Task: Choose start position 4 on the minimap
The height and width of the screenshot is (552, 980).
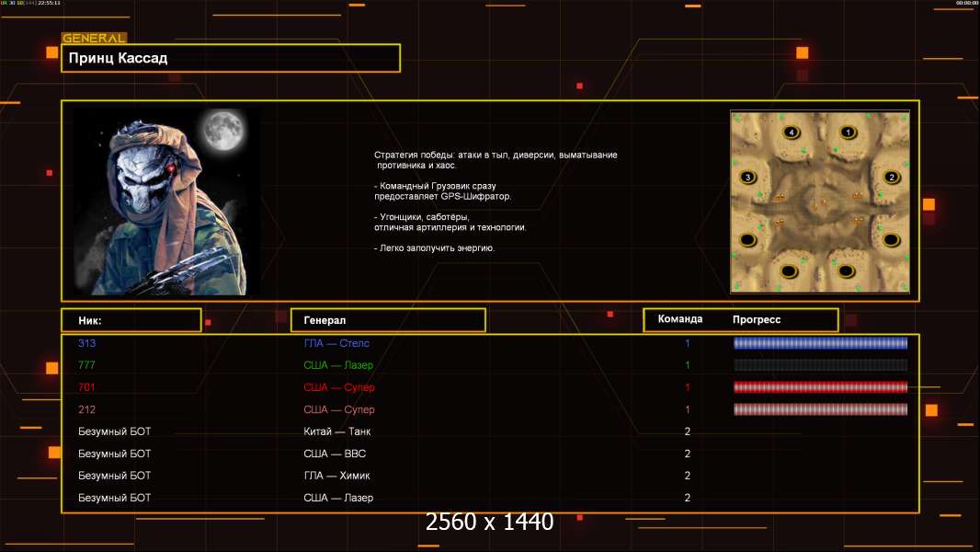Action: [791, 132]
